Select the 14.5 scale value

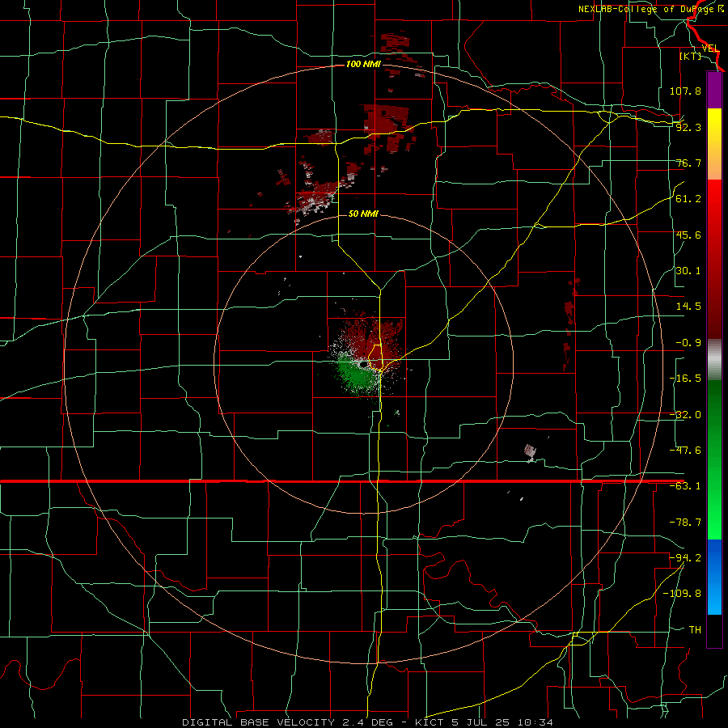coord(688,307)
